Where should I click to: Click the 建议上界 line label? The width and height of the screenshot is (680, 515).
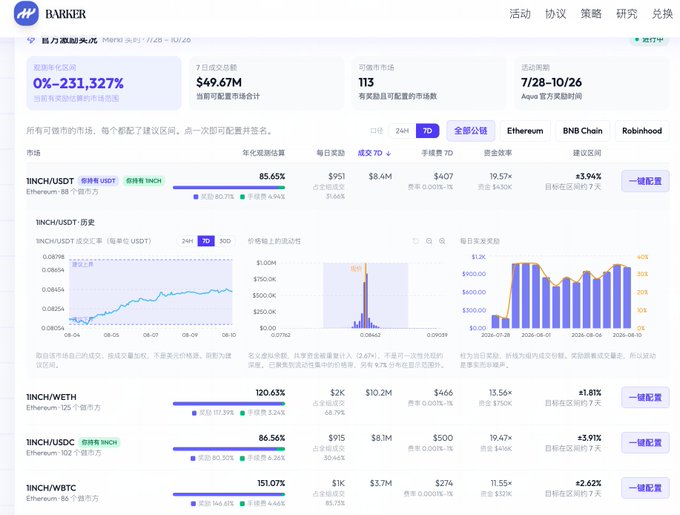[82, 264]
